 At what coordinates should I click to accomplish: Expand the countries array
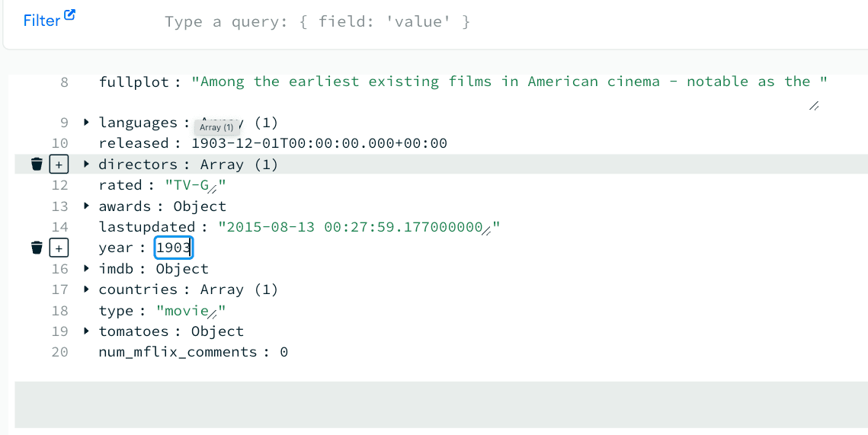[x=87, y=289]
